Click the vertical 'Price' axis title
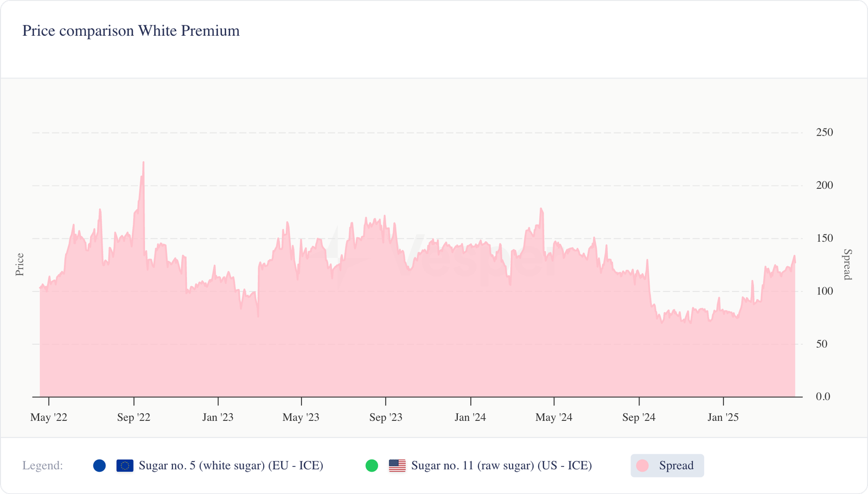Viewport: 868px width, 494px height. (20, 265)
